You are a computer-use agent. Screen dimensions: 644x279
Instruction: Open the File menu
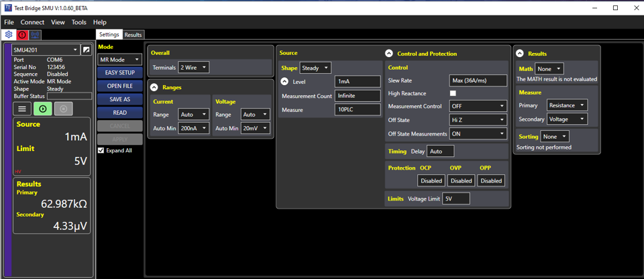pyautogui.click(x=9, y=22)
